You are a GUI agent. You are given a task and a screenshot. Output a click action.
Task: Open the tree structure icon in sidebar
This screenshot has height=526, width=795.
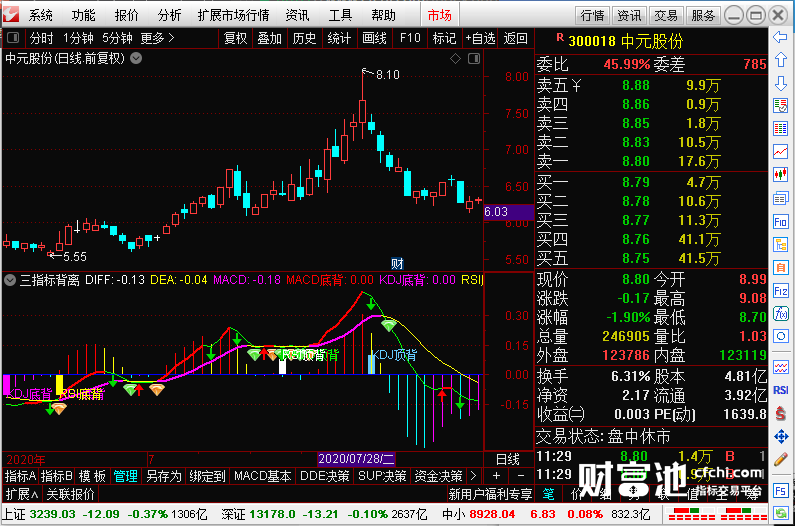[780, 244]
